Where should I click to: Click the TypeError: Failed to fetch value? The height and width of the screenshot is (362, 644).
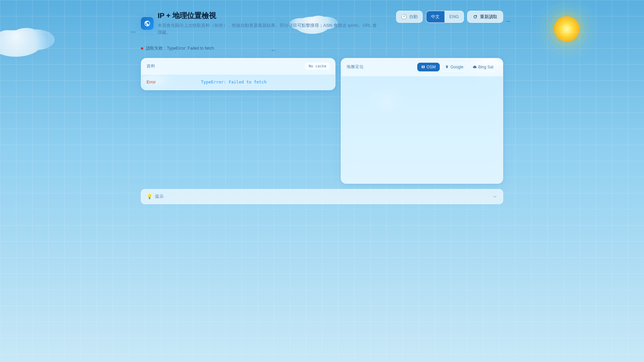coord(234,82)
